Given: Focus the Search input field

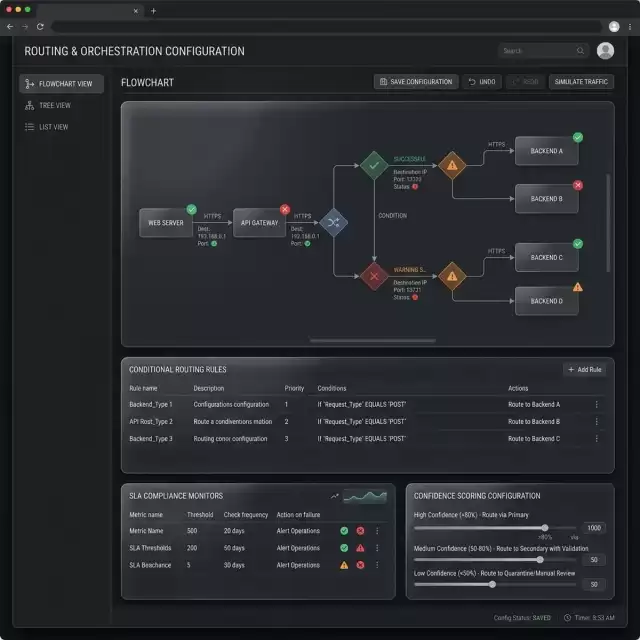Looking at the screenshot, I should pos(543,51).
